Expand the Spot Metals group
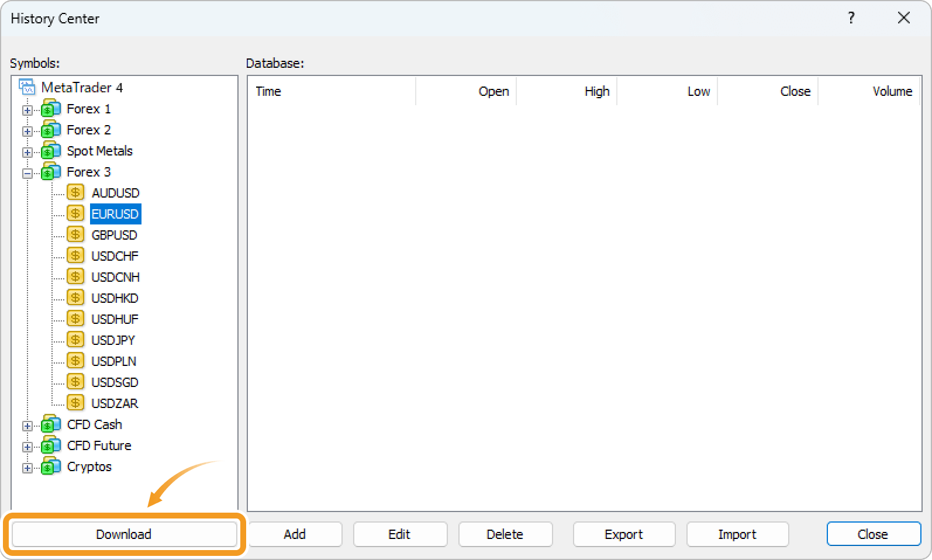Screen dimensions: 932x560 [x=27, y=152]
